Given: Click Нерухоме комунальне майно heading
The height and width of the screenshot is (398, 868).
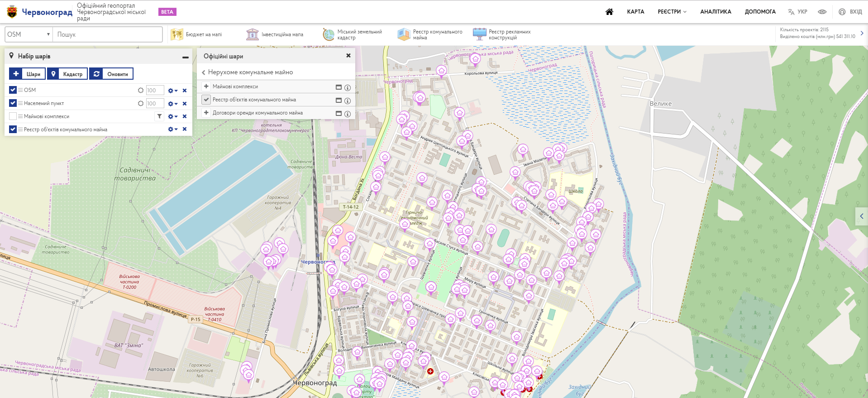Looking at the screenshot, I should (250, 72).
